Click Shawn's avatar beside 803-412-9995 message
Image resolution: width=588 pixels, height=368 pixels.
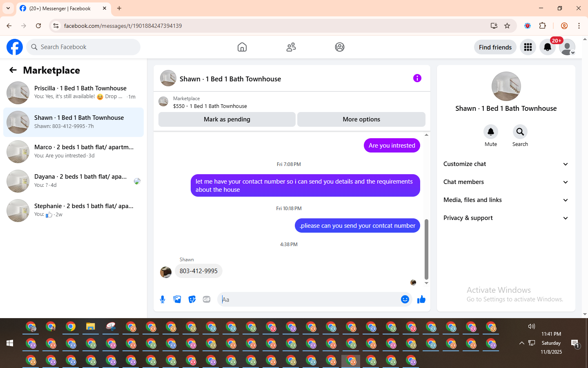pos(166,272)
